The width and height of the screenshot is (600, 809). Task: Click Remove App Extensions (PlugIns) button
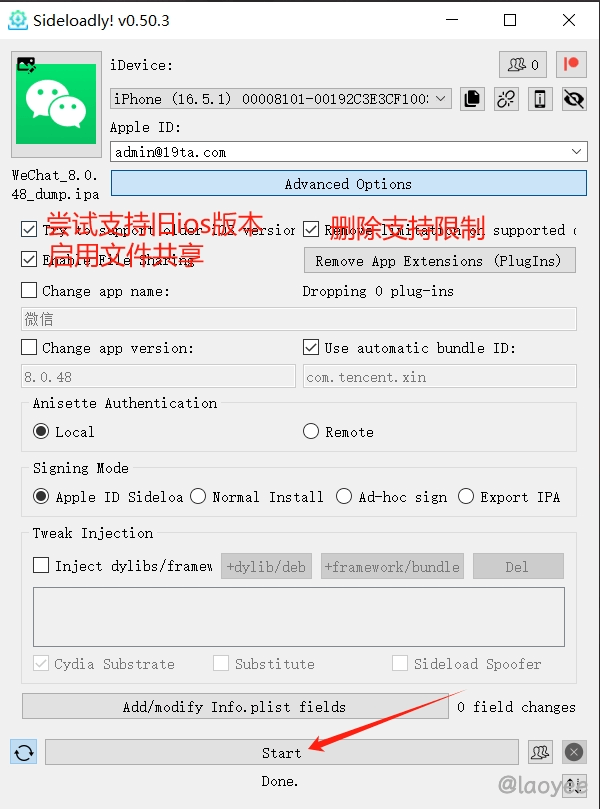tap(440, 261)
